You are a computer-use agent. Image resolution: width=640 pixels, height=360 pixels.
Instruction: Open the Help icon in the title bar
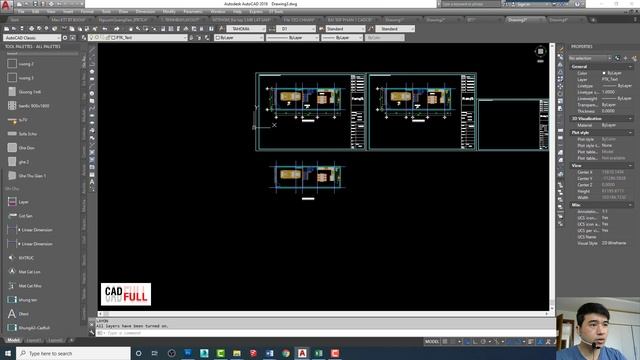coord(577,4)
